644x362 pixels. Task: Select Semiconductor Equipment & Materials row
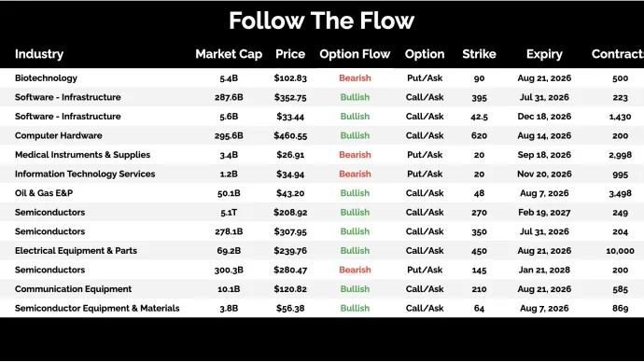pyautogui.click(x=322, y=308)
